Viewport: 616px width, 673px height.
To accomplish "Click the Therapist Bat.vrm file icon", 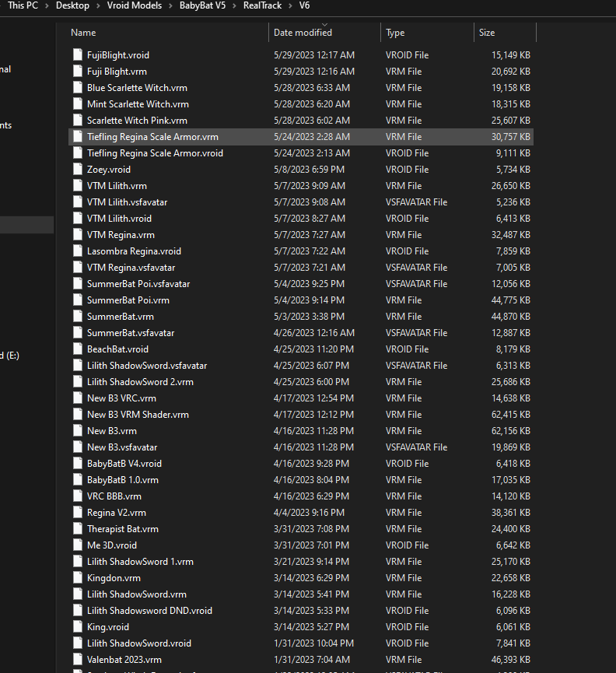I will [x=77, y=529].
